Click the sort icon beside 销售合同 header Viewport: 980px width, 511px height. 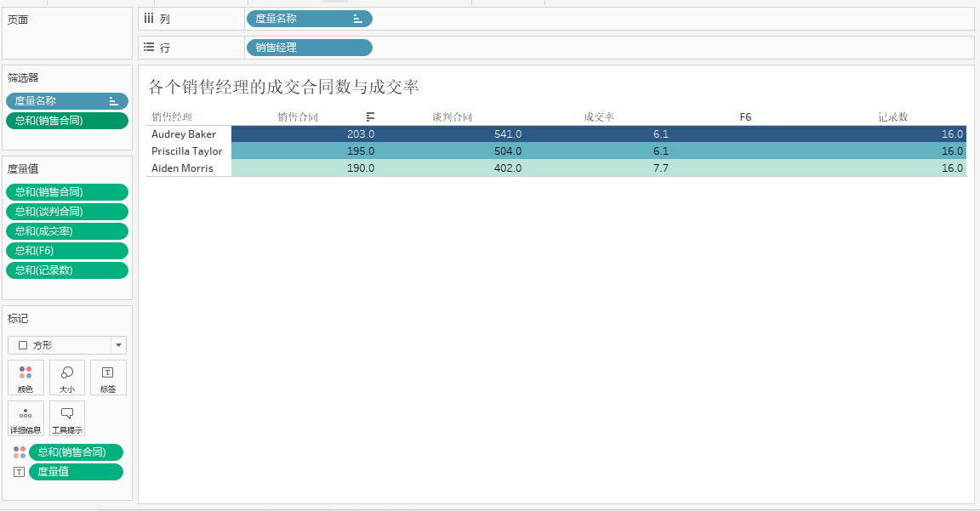click(x=370, y=116)
